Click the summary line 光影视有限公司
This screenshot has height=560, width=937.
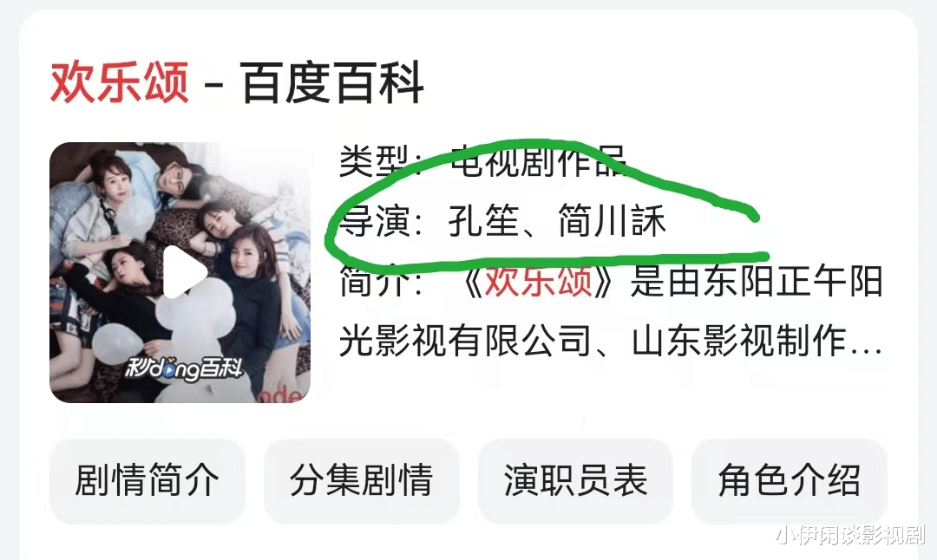click(465, 341)
